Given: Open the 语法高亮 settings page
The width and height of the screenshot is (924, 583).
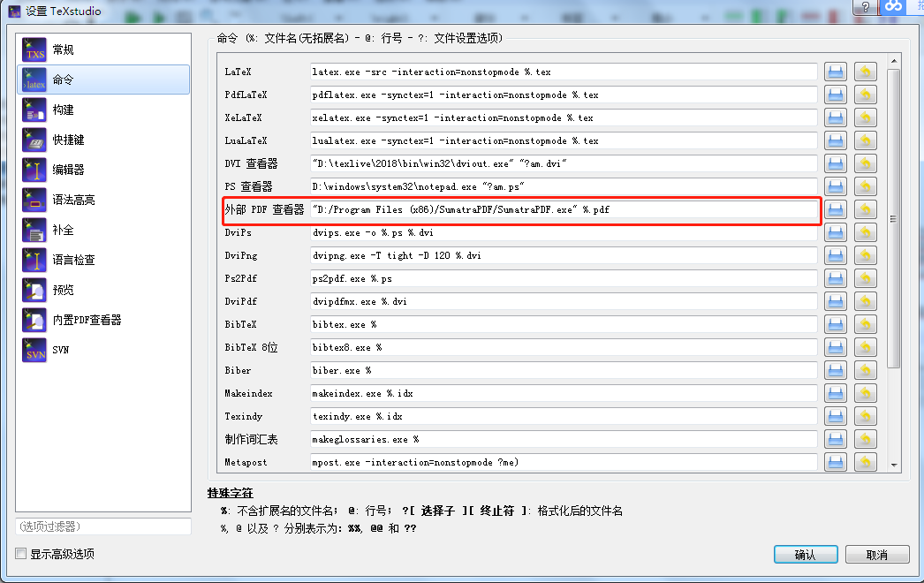Looking at the screenshot, I should [x=103, y=200].
